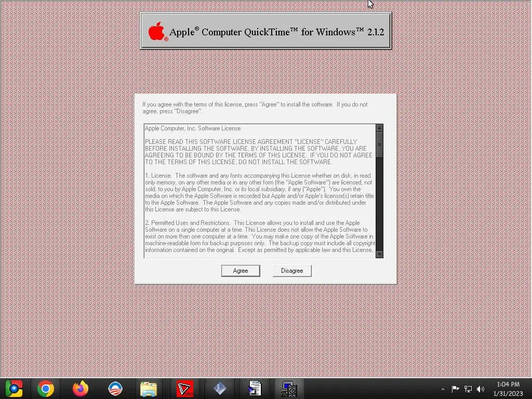Viewport: 532px width, 399px height.
Task: Click Agree to install QuickTime
Action: point(241,271)
